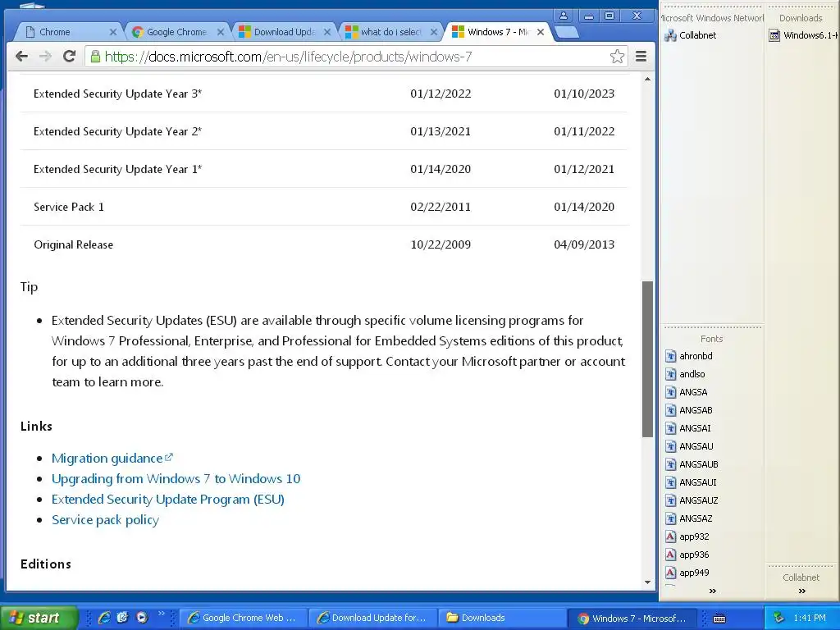Click the page scrollbar up arrow
The image size is (840, 630).
pyautogui.click(x=648, y=80)
